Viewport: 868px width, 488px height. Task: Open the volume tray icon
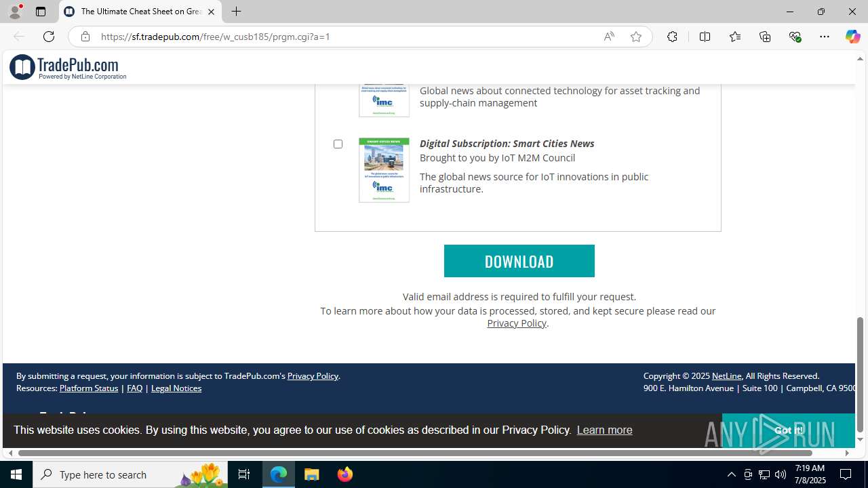(x=781, y=474)
